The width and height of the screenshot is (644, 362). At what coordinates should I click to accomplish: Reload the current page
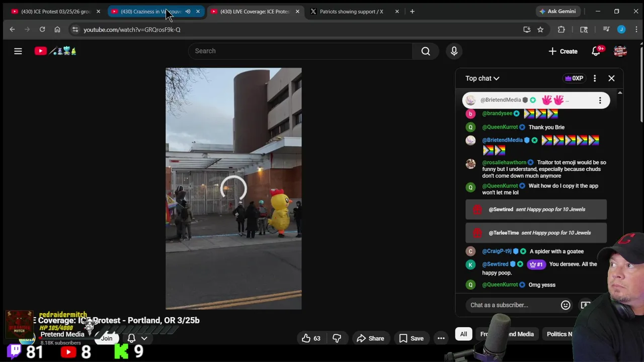[42, 30]
